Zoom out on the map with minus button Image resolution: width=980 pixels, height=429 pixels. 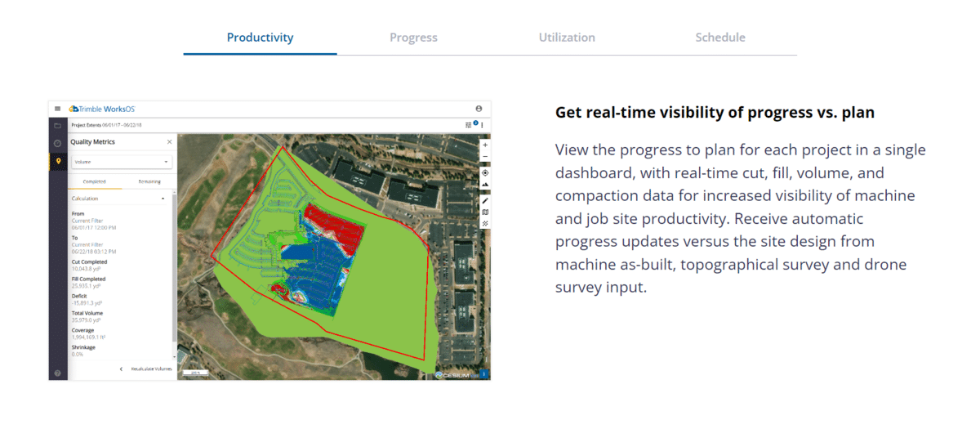[485, 156]
